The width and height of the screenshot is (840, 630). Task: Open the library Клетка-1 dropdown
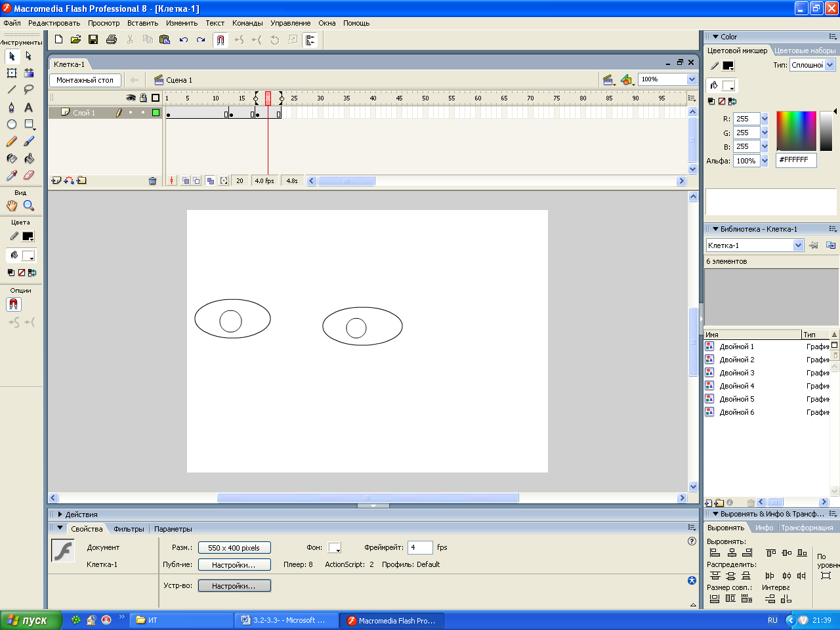click(799, 245)
